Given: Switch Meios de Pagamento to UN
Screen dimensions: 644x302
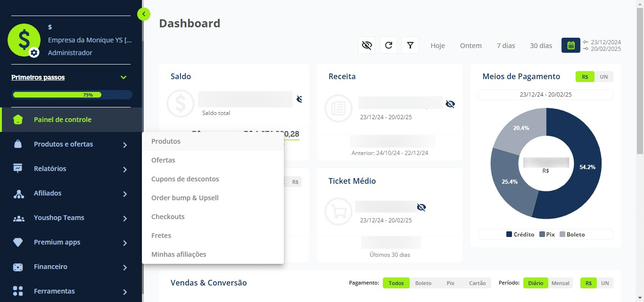Looking at the screenshot, I should click(604, 77).
